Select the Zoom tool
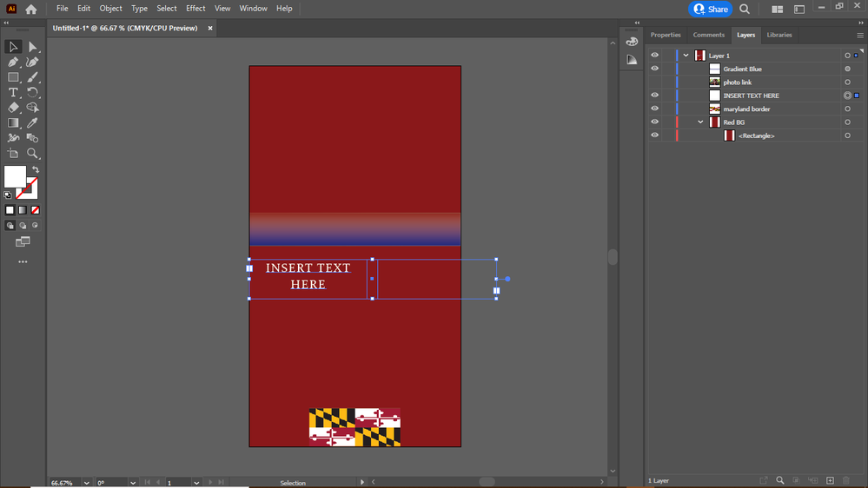 (33, 154)
